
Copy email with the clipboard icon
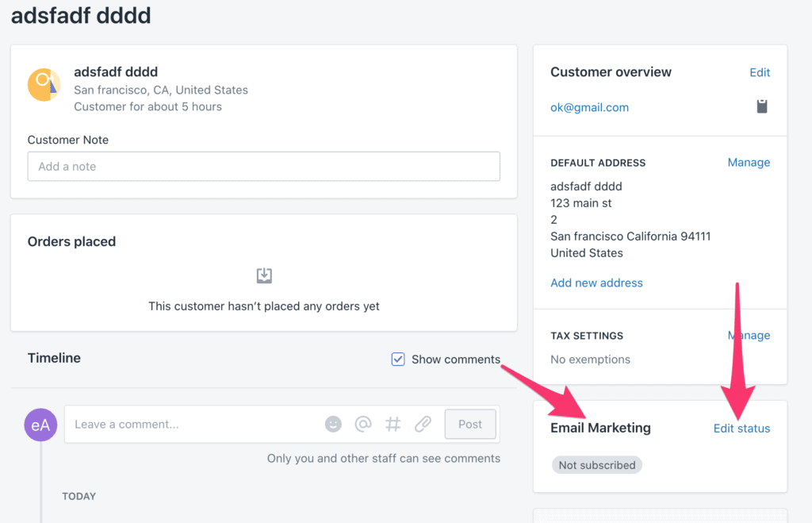pos(762,106)
